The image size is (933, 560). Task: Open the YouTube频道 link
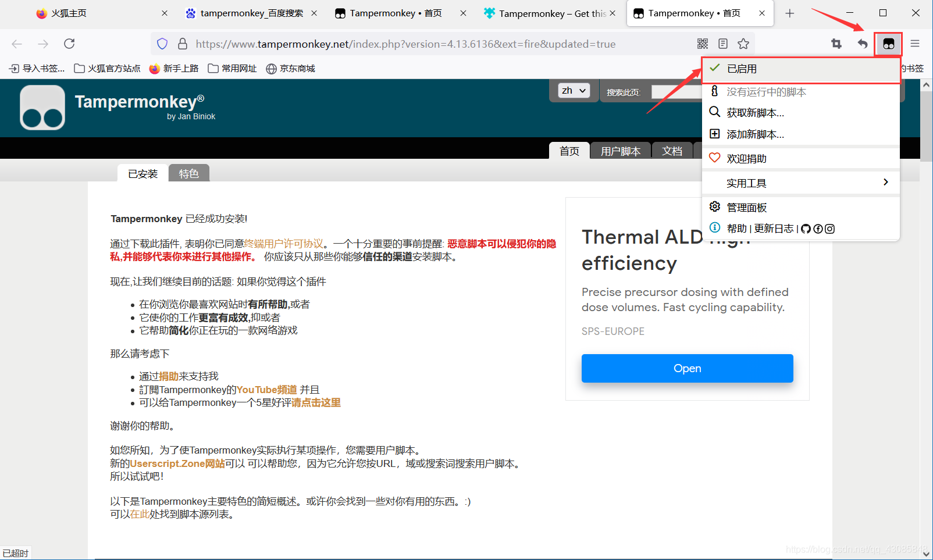pyautogui.click(x=266, y=390)
